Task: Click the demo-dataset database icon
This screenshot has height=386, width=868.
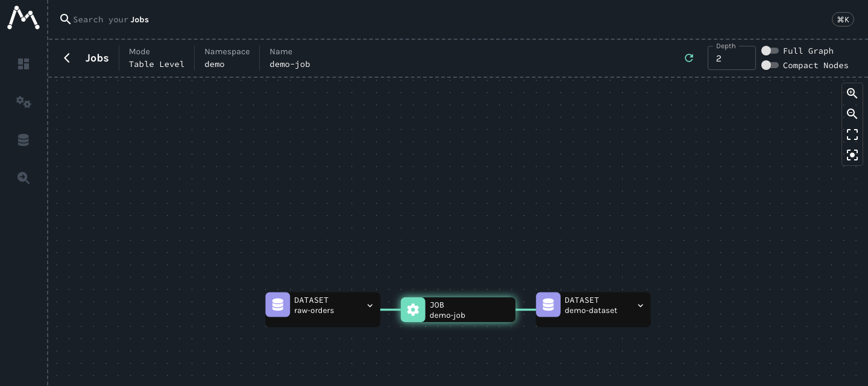Action: tap(548, 305)
